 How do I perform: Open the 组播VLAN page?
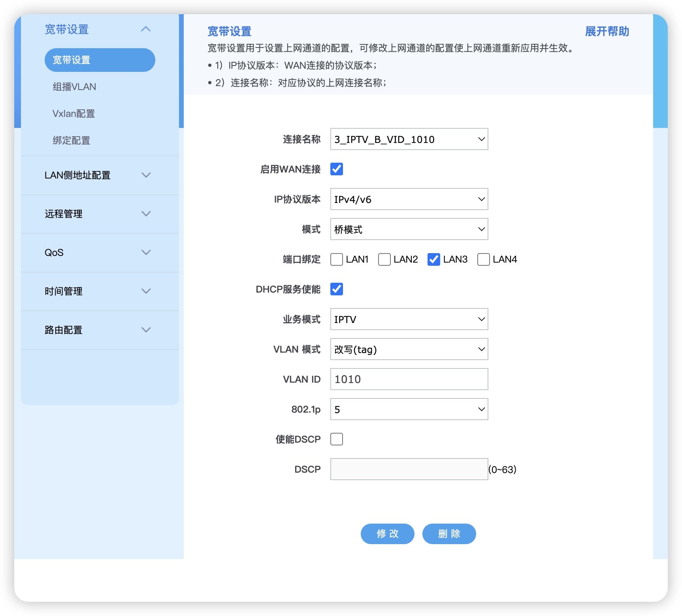click(74, 87)
